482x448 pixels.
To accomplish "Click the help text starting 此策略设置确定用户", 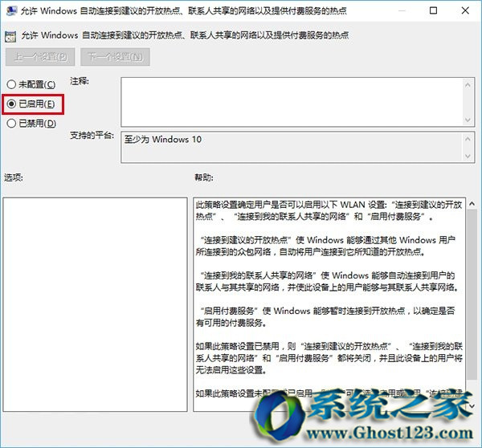I will coord(329,210).
